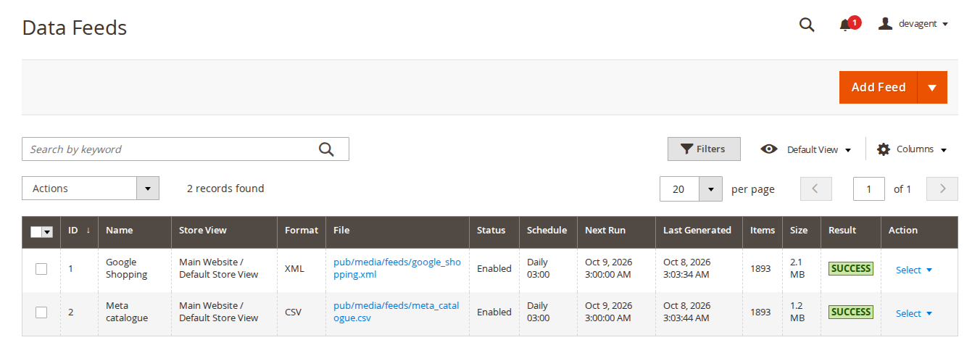Click the SUCCESS badge for Meta catalogue
The image size is (980, 348).
pyautogui.click(x=851, y=312)
